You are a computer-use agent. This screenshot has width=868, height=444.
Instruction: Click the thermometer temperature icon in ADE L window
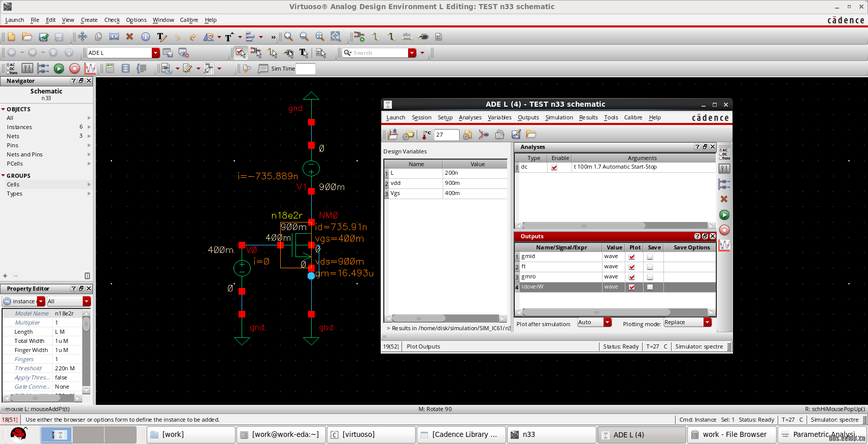(426, 135)
